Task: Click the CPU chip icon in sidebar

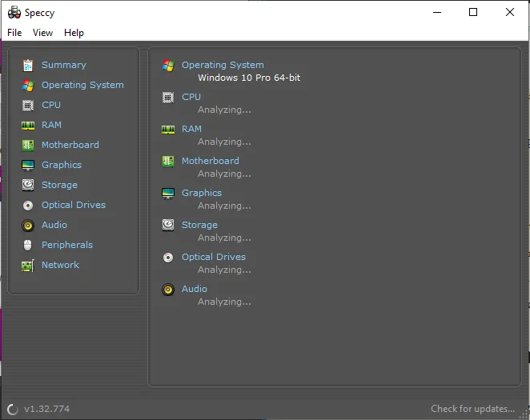Action: (28, 106)
